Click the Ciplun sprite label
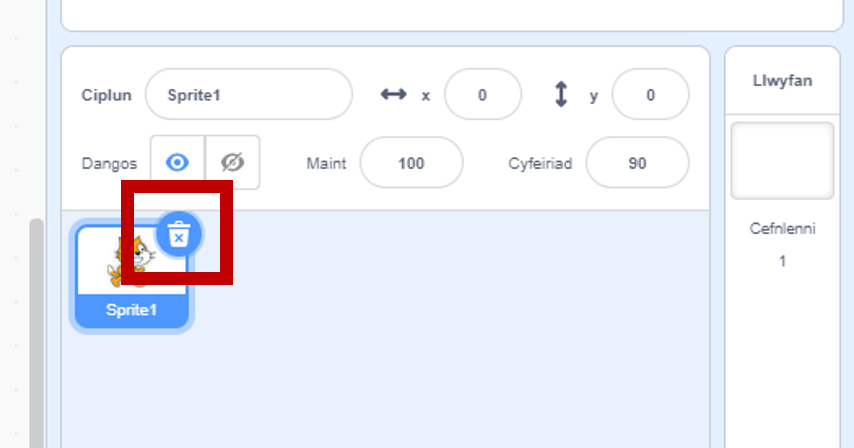 (x=106, y=95)
